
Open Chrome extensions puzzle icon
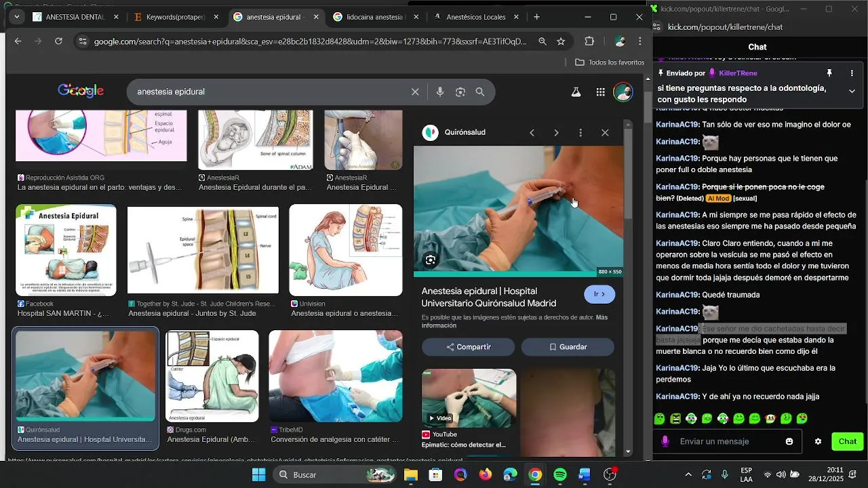tap(589, 41)
